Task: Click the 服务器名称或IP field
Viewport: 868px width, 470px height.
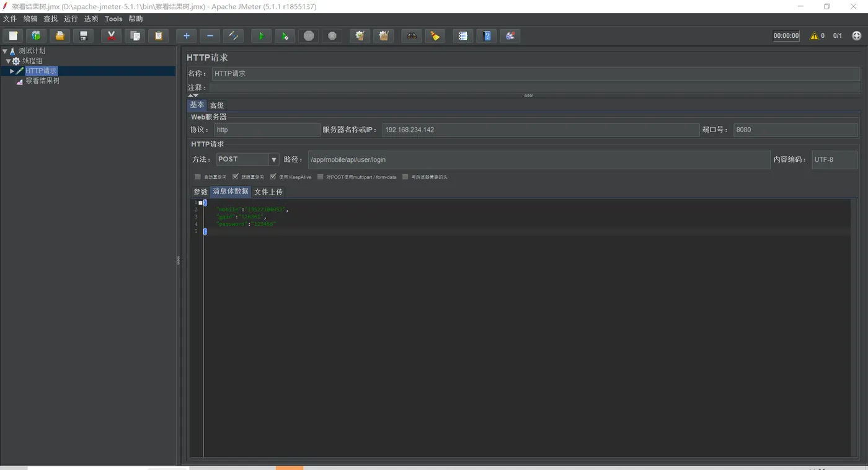Action: coord(541,130)
